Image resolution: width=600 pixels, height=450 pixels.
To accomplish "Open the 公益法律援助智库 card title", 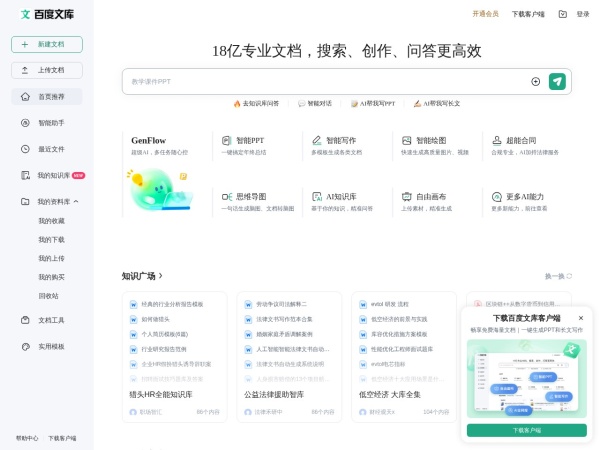I will pos(274,394).
